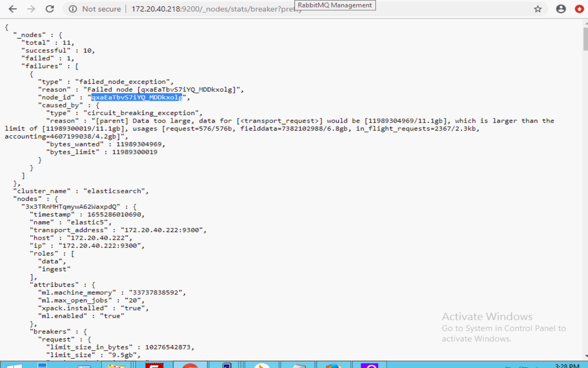Click the "ip" : "172.20.40.222:9300" line
The height and width of the screenshot is (368, 588).
tap(87, 246)
